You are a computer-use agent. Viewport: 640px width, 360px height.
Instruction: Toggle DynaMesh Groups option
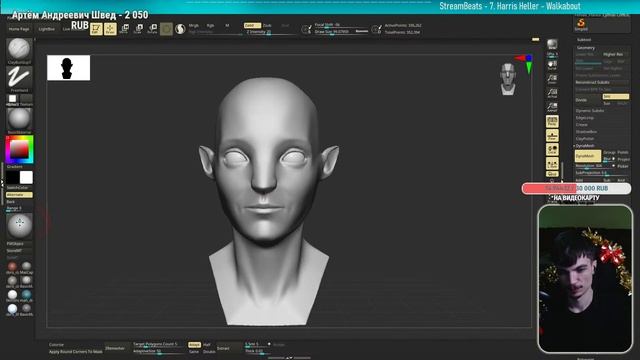tap(609, 152)
